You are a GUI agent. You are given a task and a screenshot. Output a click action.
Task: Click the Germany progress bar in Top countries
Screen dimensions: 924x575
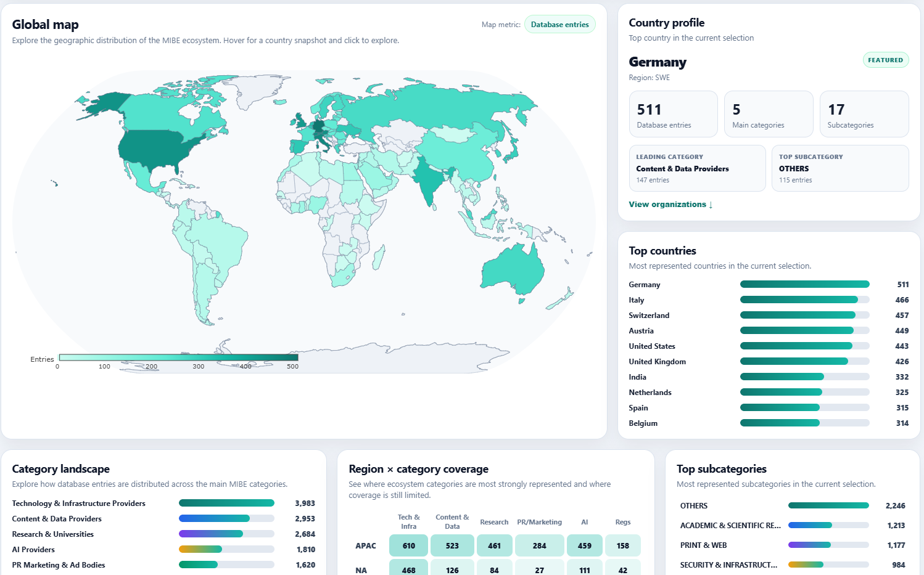point(805,284)
